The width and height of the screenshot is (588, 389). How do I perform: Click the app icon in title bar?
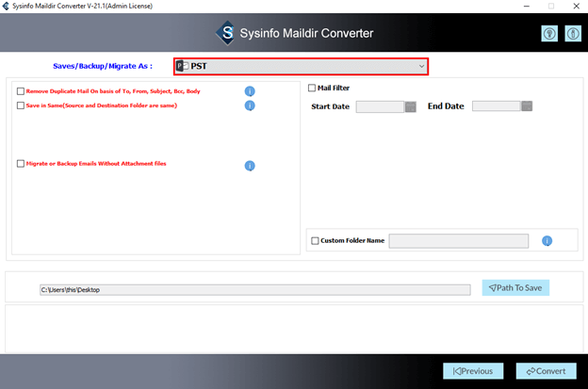click(x=6, y=6)
